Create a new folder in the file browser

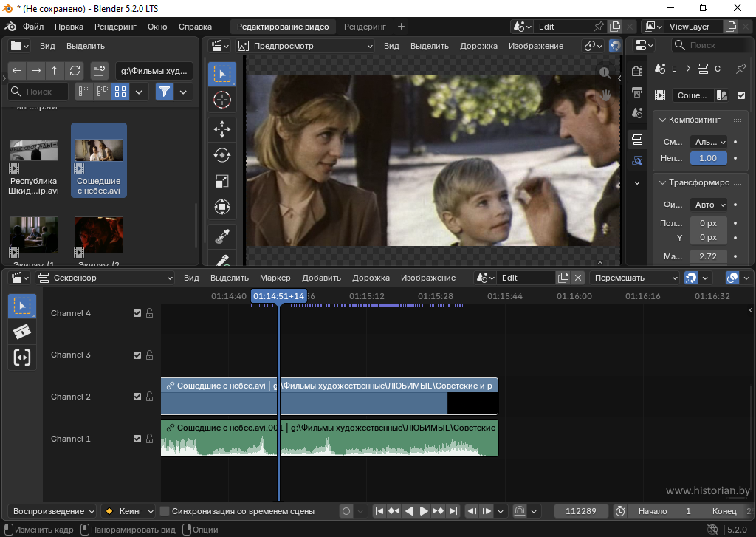[x=100, y=70]
